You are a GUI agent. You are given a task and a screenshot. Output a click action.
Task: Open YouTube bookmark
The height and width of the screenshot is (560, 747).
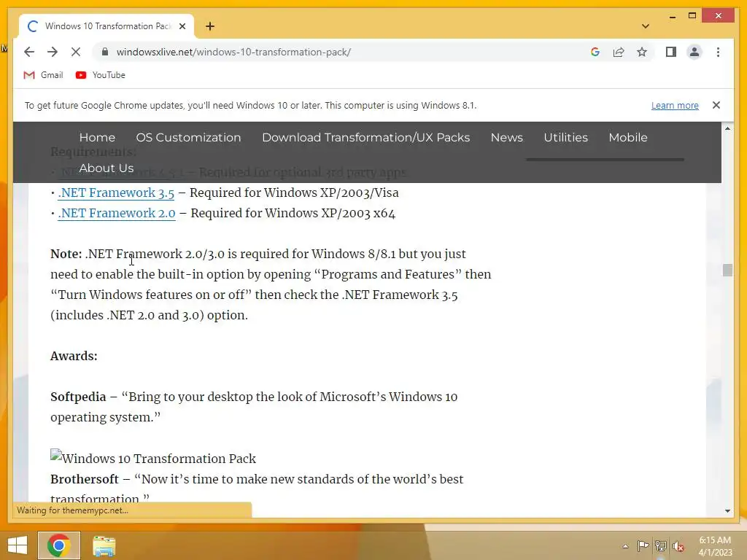(x=101, y=75)
